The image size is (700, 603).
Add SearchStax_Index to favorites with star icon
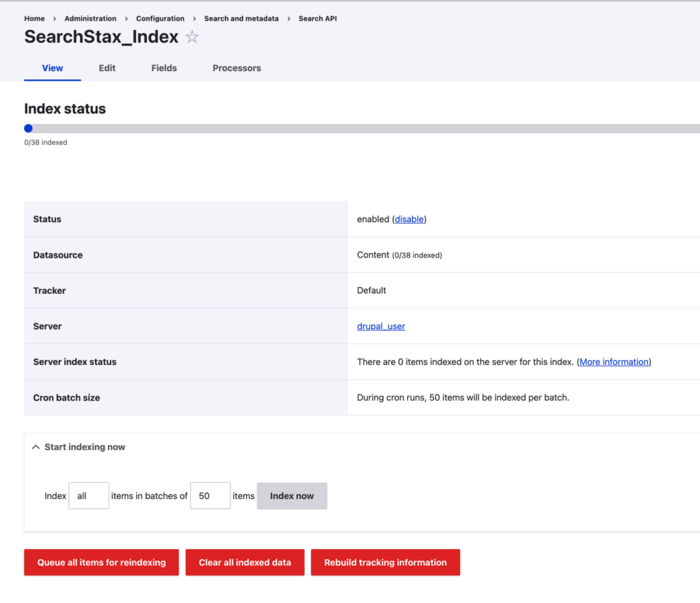[x=192, y=37]
